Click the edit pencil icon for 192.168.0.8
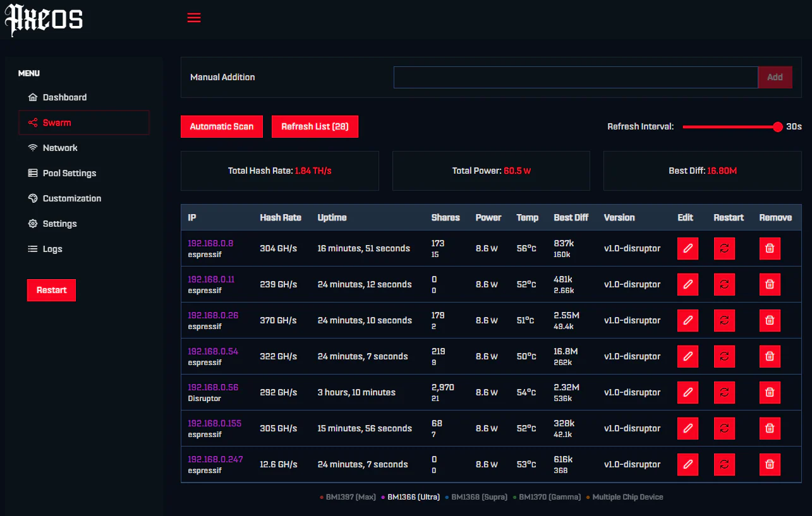 point(688,248)
